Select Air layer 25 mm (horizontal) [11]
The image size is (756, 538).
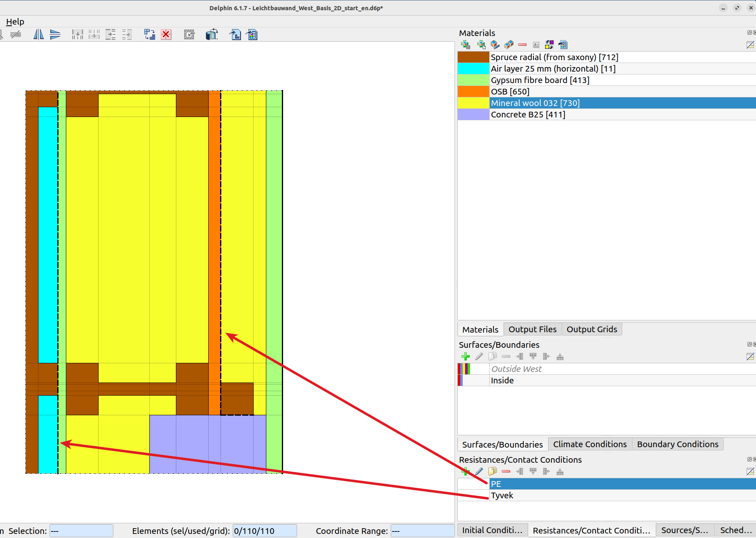pos(607,69)
